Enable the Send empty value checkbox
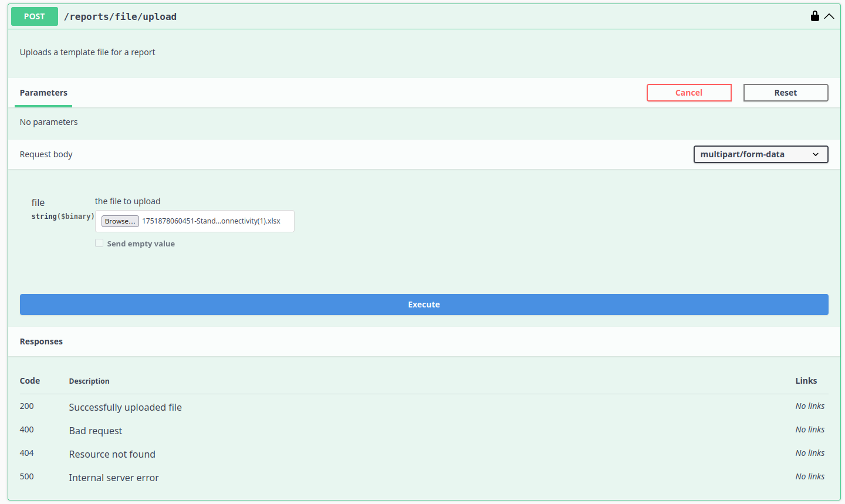This screenshot has width=845, height=504. click(x=99, y=242)
